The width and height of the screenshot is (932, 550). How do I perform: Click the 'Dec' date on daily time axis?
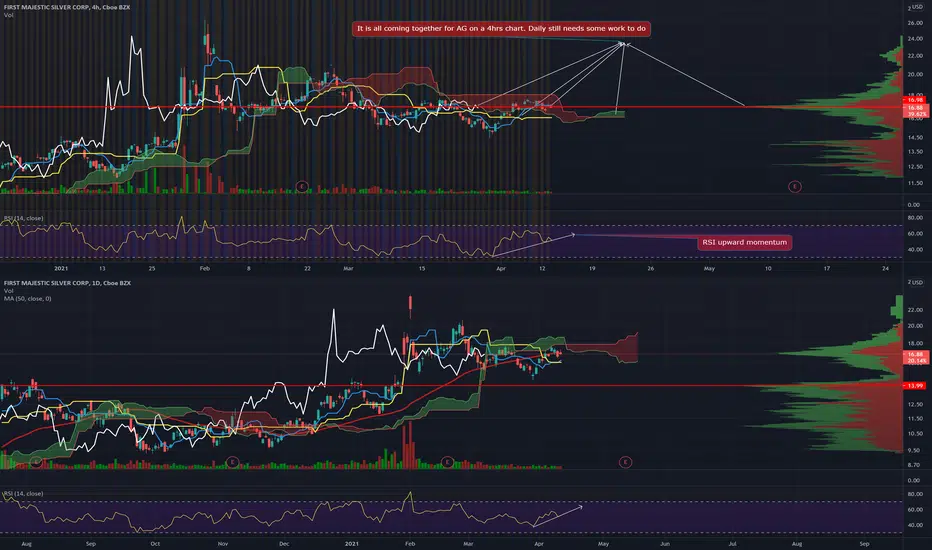284,544
